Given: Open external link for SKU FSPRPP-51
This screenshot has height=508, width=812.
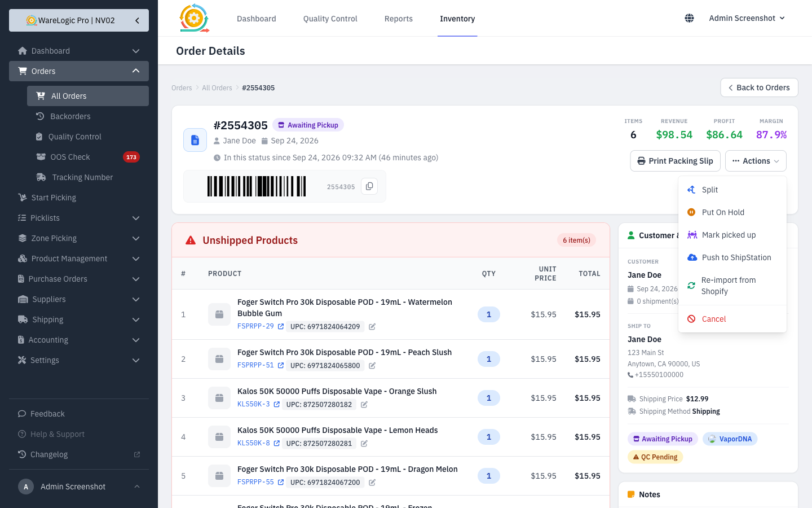Looking at the screenshot, I should pos(281,365).
